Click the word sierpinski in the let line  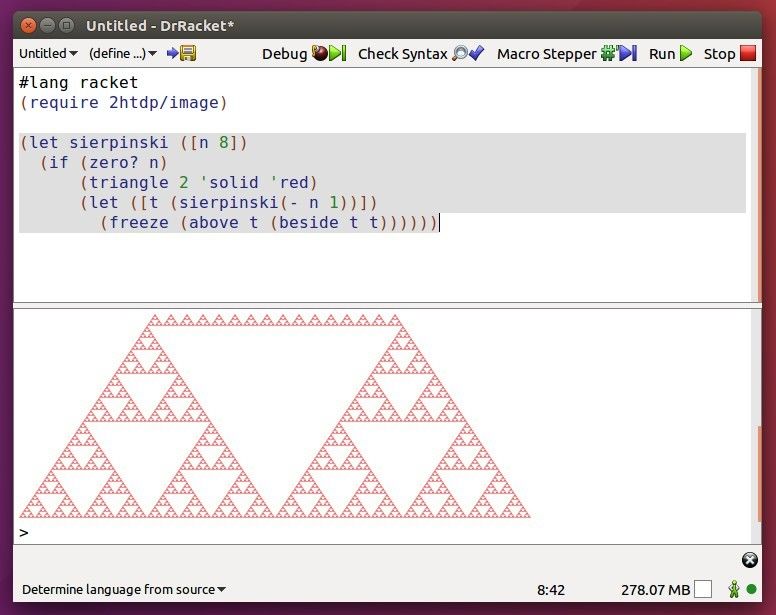[x=119, y=143]
